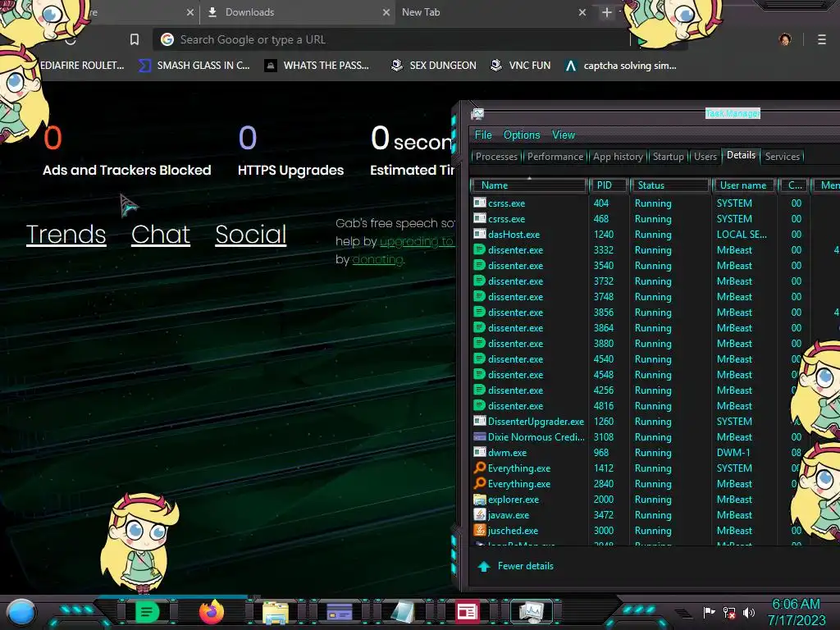Viewport: 840px width, 630px height.
Task: Select dissenter.exe icon with PID 3856
Action: tap(479, 312)
